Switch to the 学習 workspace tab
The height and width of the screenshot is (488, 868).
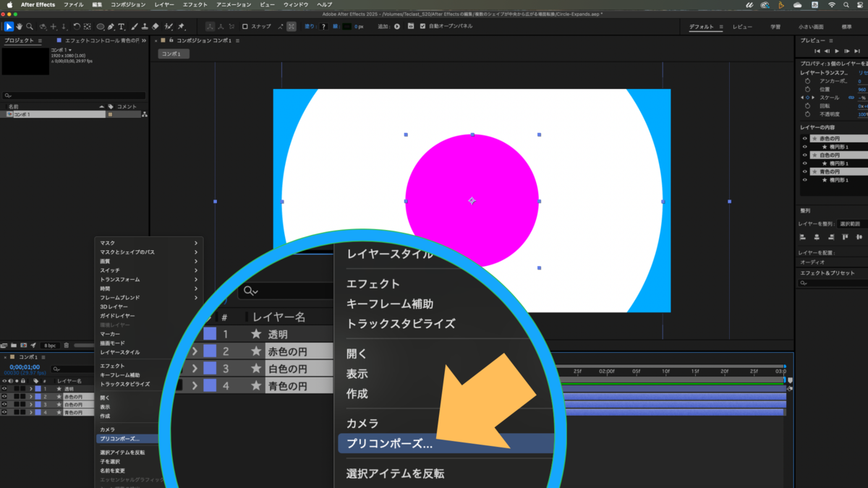[x=775, y=27]
